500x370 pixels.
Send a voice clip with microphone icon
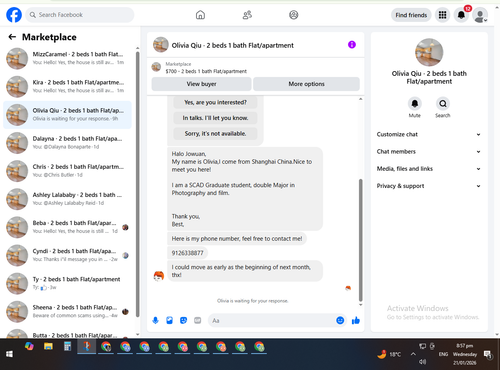(155, 320)
